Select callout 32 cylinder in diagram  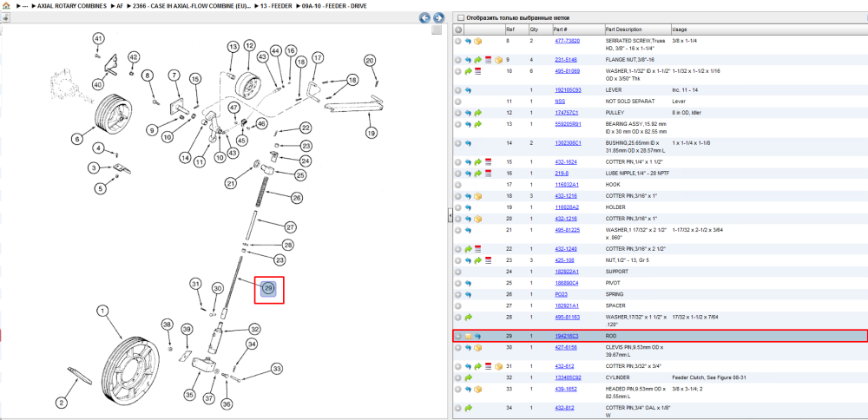[254, 329]
